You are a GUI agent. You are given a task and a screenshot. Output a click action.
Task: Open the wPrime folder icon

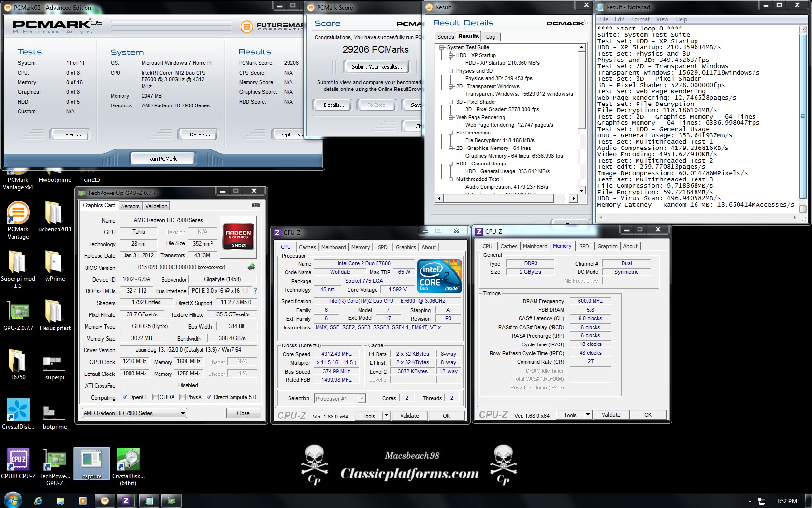pyautogui.click(x=55, y=266)
